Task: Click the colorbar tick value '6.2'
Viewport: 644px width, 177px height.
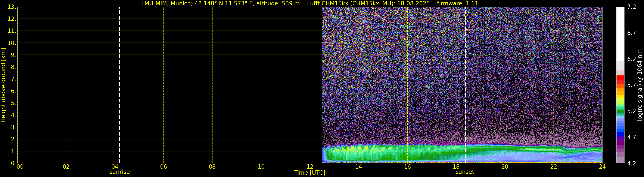Action: pyautogui.click(x=632, y=59)
